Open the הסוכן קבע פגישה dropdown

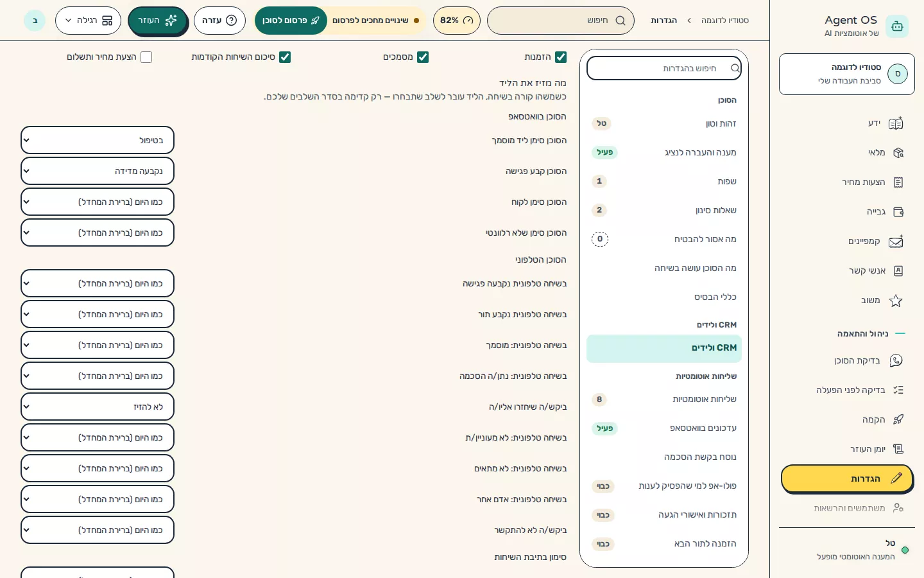[98, 171]
